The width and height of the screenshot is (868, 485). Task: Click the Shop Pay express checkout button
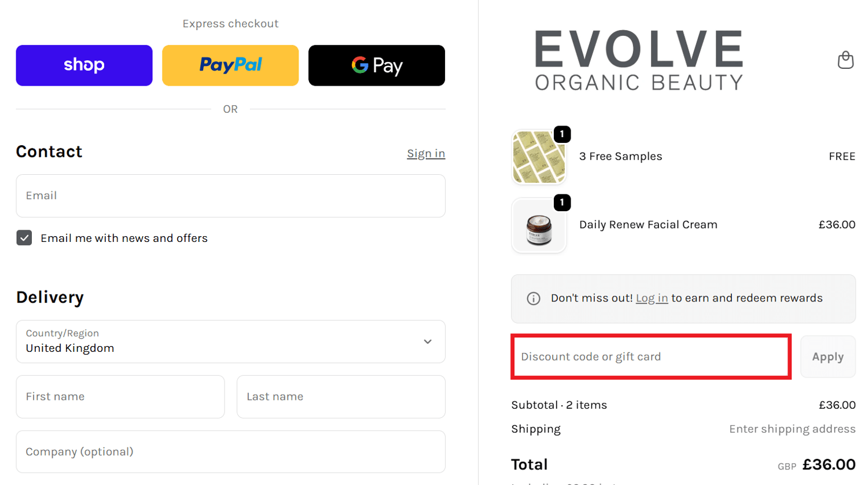tap(83, 65)
